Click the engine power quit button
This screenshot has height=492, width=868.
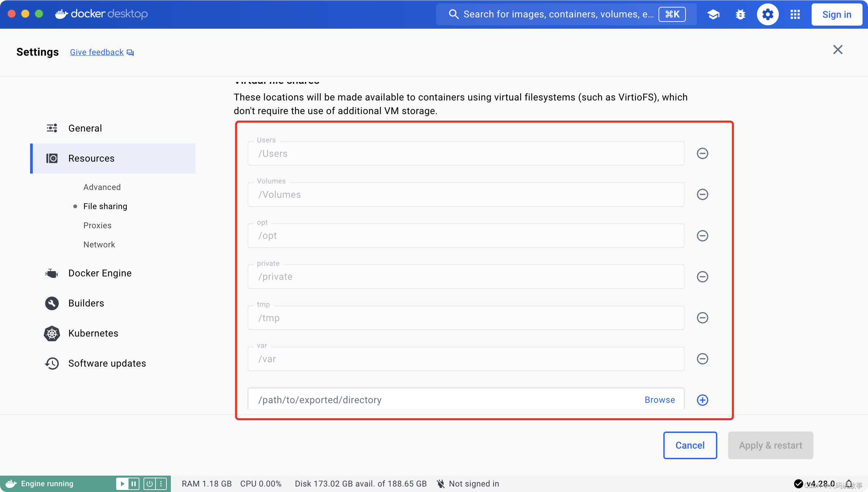150,483
